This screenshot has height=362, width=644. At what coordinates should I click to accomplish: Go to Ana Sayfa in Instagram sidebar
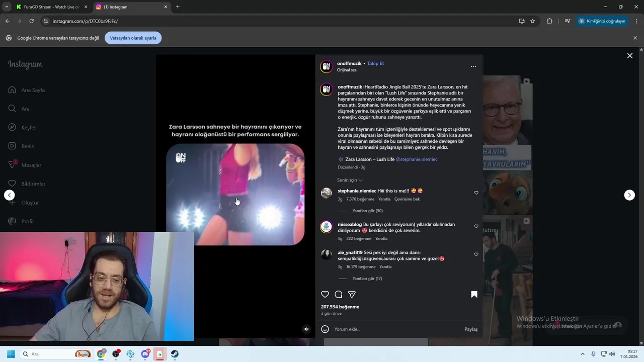pyautogui.click(x=27, y=90)
